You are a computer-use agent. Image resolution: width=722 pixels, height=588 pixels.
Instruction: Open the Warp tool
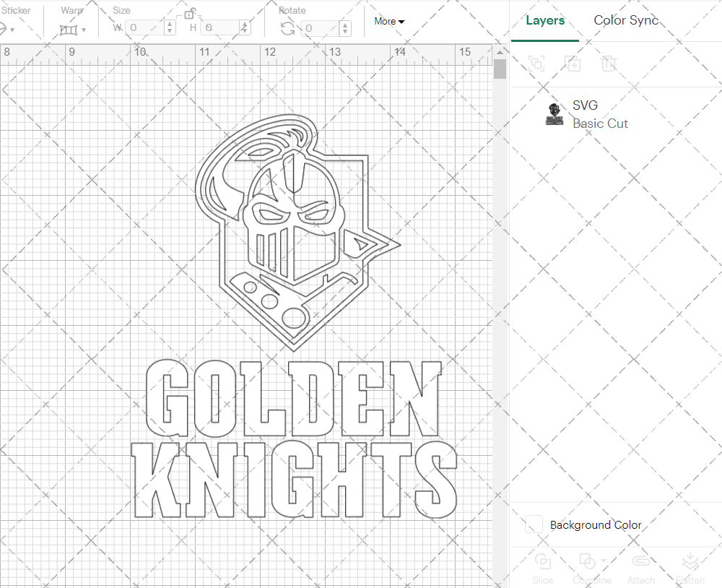[x=69, y=29]
